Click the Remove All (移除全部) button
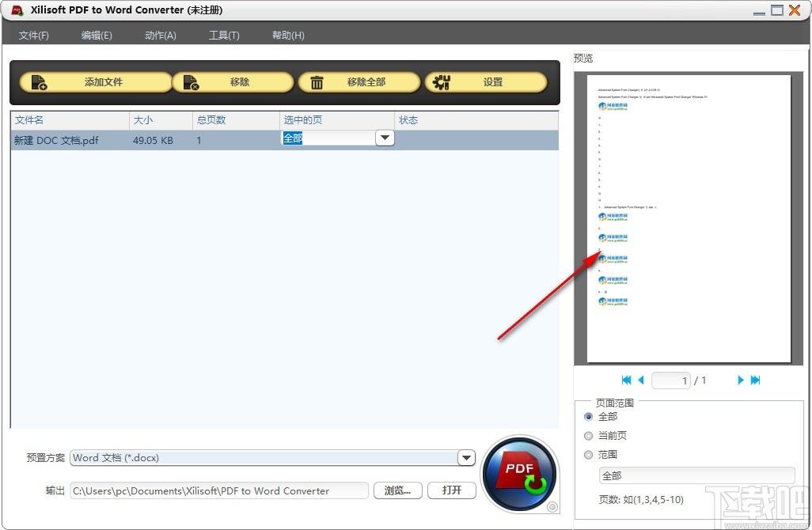 click(359, 82)
